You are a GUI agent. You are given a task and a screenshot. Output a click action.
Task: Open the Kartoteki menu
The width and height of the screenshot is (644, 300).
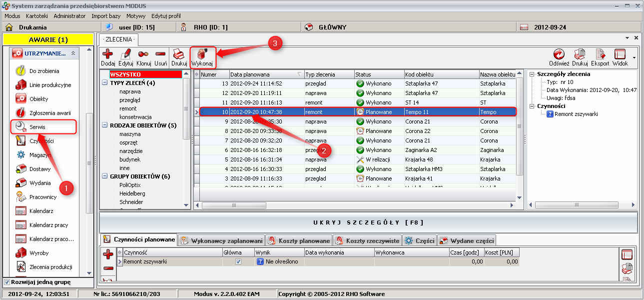tap(36, 16)
